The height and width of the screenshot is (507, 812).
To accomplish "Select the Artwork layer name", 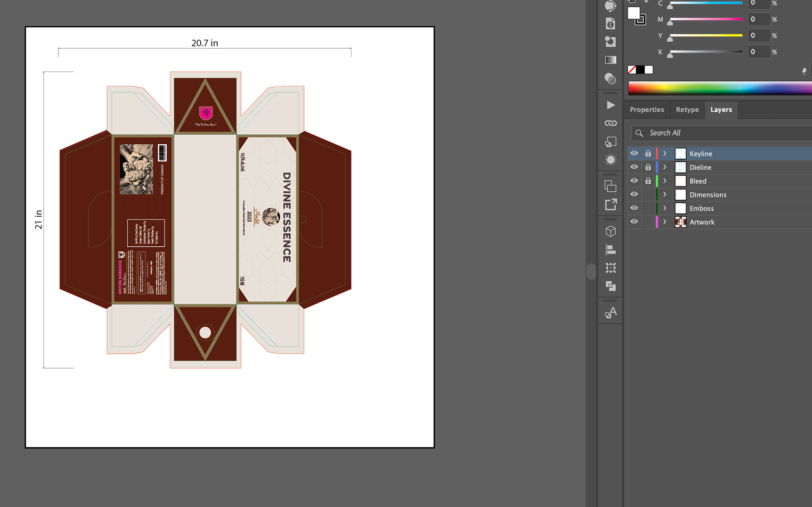I will tap(702, 222).
